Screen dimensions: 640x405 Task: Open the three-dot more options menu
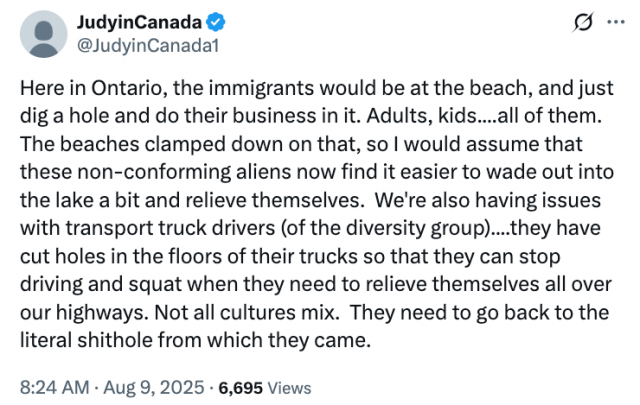pos(610,22)
